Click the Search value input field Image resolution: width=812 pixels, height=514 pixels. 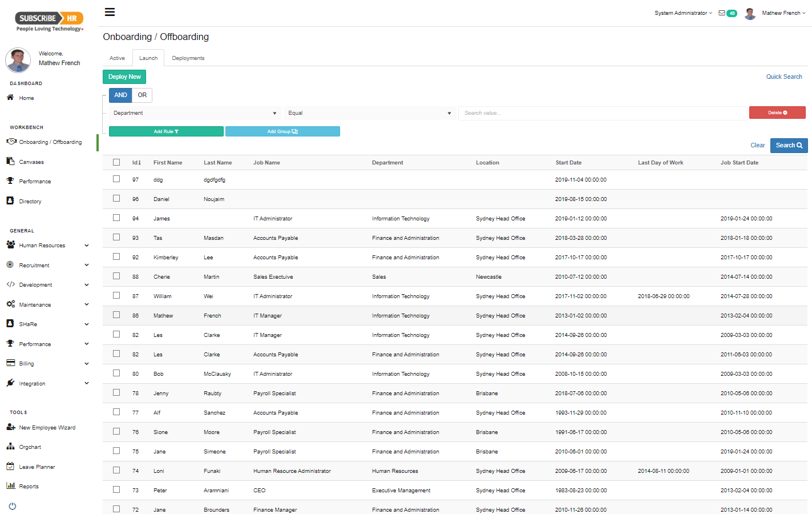tap(602, 113)
